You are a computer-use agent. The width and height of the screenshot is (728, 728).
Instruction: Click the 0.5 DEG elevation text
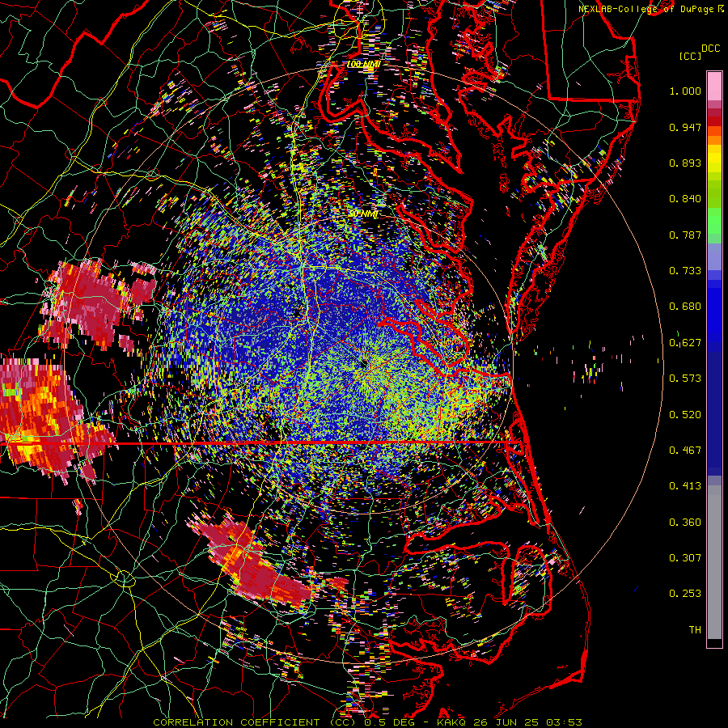pos(388,722)
